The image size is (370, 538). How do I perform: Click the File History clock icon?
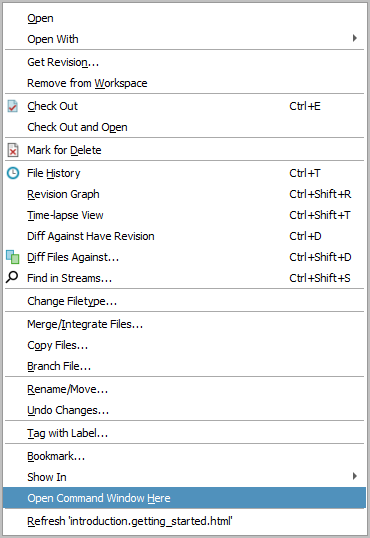click(13, 173)
